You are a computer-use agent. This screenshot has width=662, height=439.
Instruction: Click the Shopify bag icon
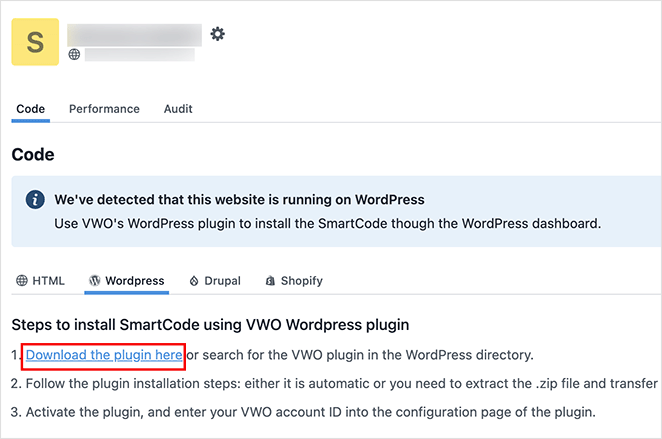click(270, 281)
